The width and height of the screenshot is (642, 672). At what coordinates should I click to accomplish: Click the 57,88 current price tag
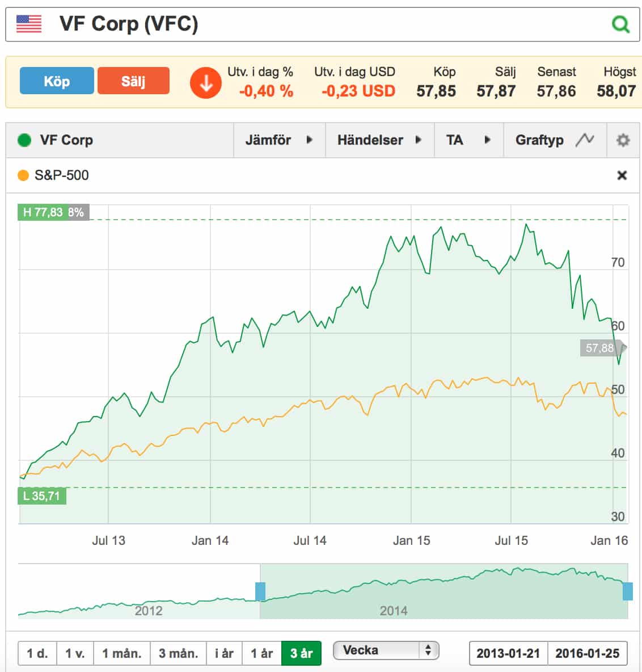coord(600,348)
